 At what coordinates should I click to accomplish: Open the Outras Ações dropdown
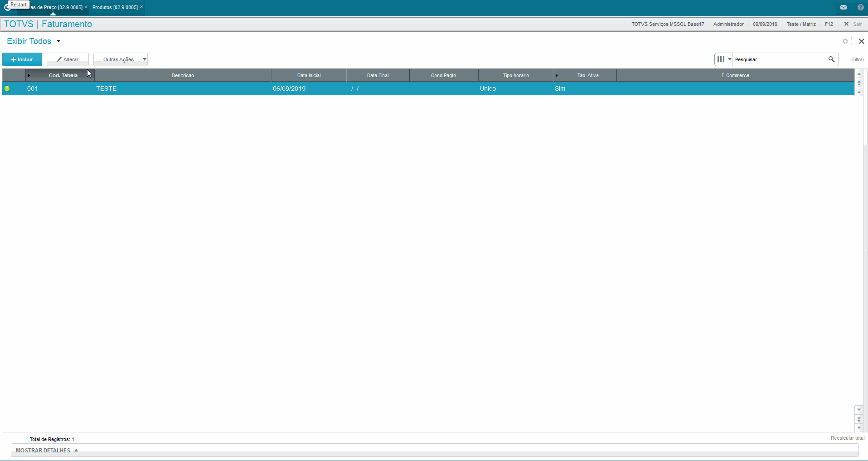tap(121, 59)
